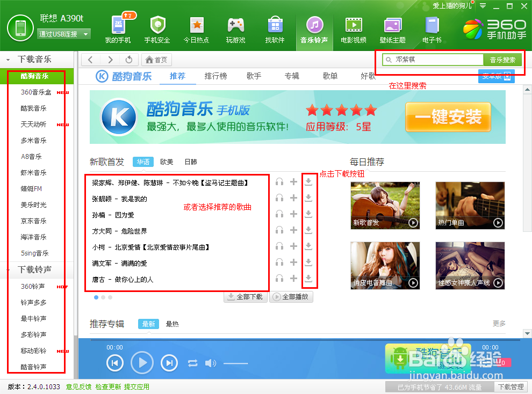This screenshot has height=394, width=532.
Task: Collapse the 下载铃声 sidebar section
Action: pos(8,270)
